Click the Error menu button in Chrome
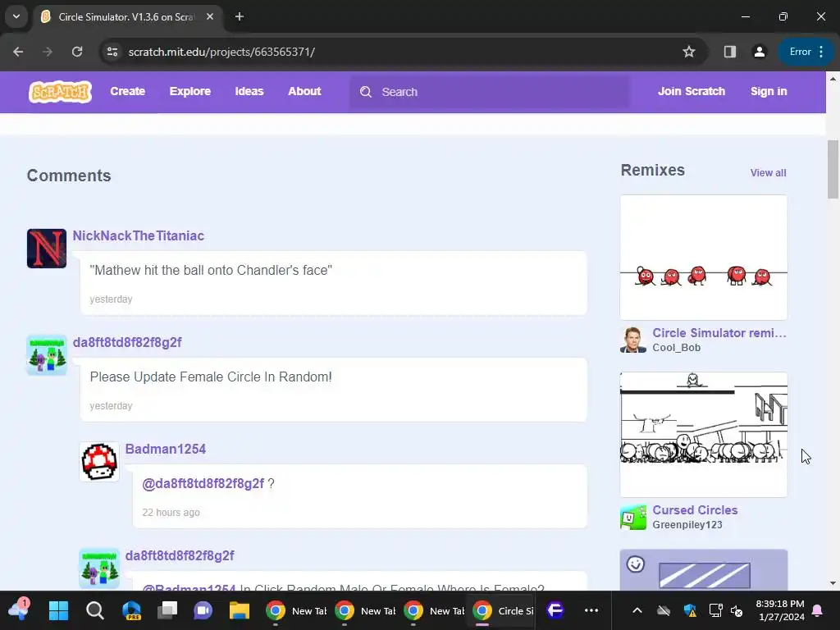840x630 pixels. (x=806, y=52)
